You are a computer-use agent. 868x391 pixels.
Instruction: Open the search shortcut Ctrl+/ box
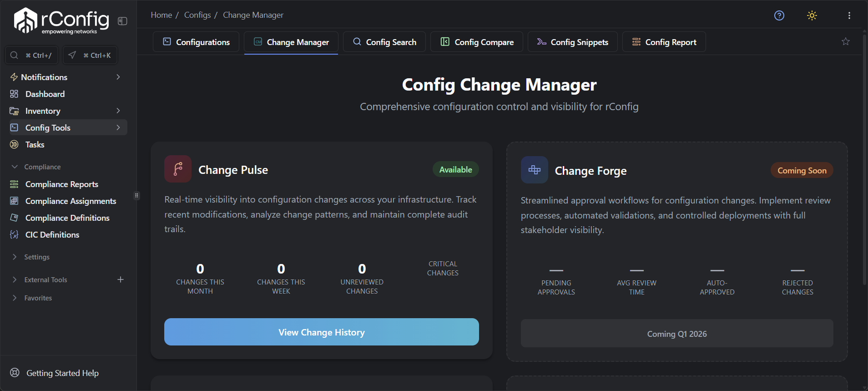coord(31,55)
